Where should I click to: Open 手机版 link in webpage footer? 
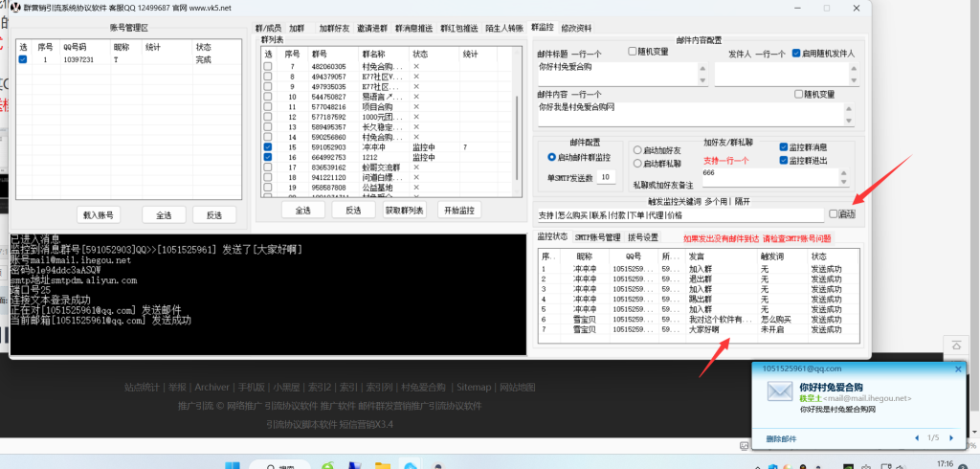click(x=253, y=387)
